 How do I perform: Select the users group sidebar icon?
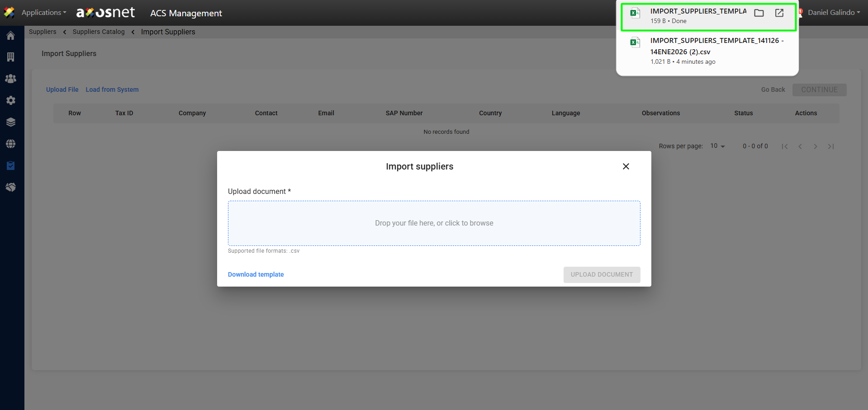[x=11, y=79]
